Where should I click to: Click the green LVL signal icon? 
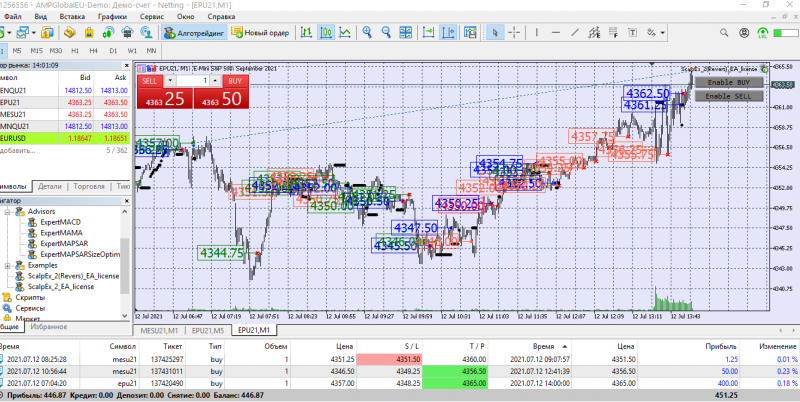pos(763,33)
